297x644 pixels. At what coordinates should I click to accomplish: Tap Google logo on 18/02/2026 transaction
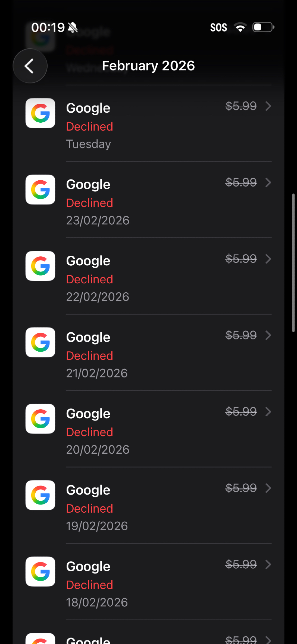pyautogui.click(x=41, y=572)
